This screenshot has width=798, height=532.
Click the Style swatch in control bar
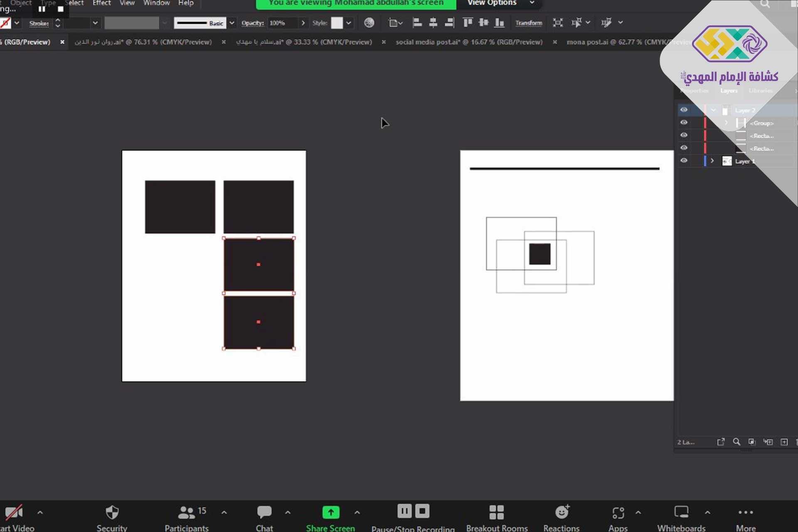337,23
